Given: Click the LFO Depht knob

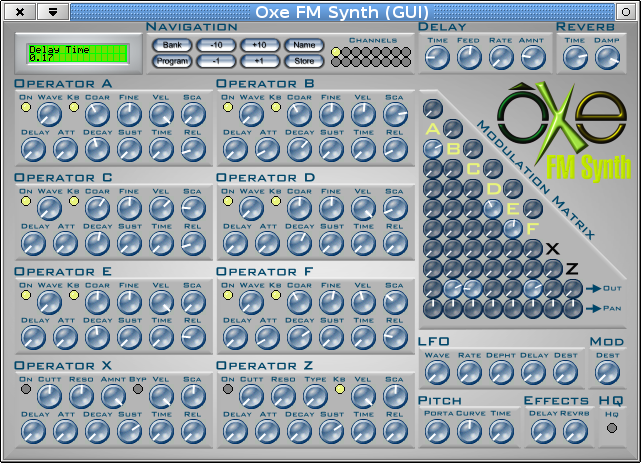Looking at the screenshot, I should pyautogui.click(x=501, y=373).
